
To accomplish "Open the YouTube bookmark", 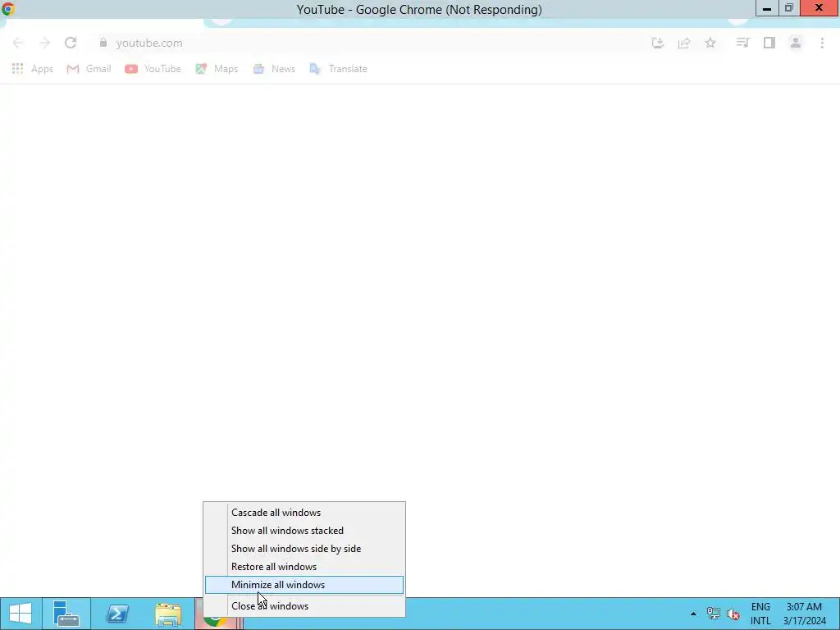I will 153,69.
